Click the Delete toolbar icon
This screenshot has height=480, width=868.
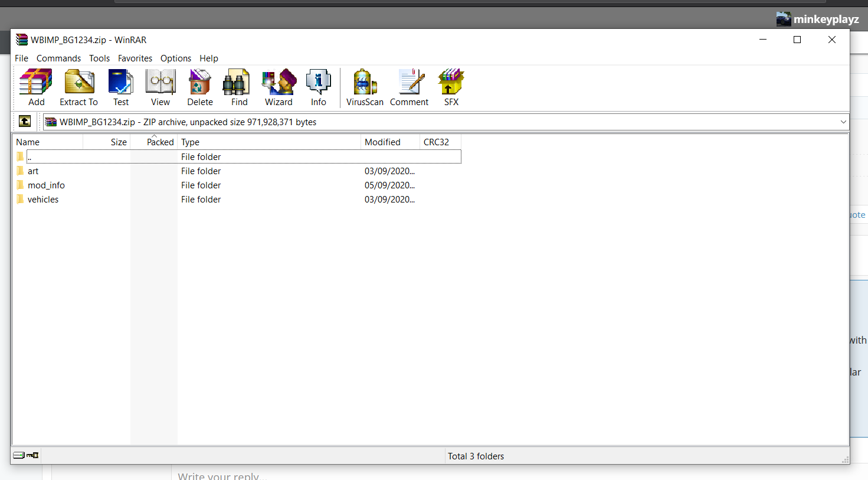(200, 87)
